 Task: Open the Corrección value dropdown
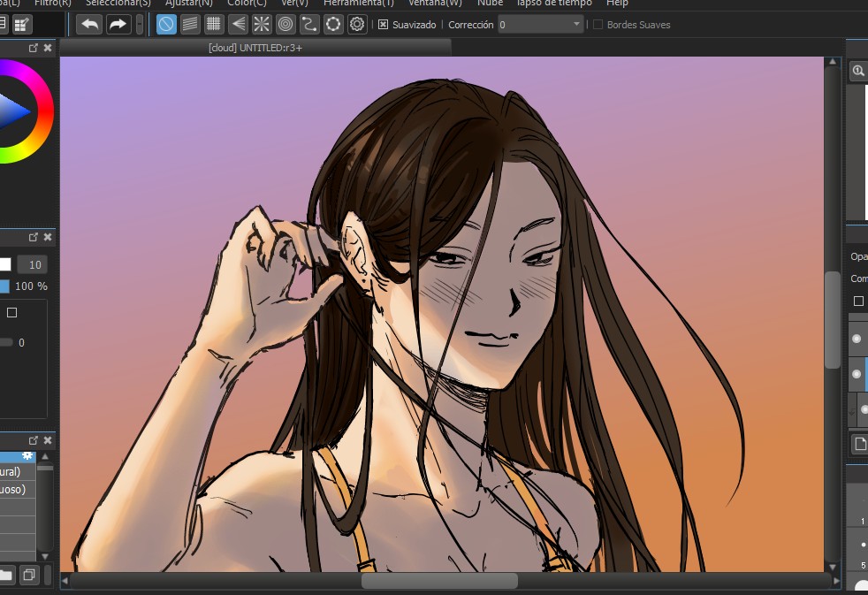[x=540, y=25]
